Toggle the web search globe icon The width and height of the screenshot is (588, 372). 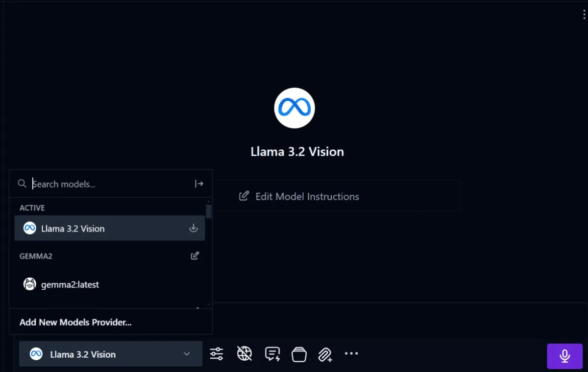tap(245, 353)
